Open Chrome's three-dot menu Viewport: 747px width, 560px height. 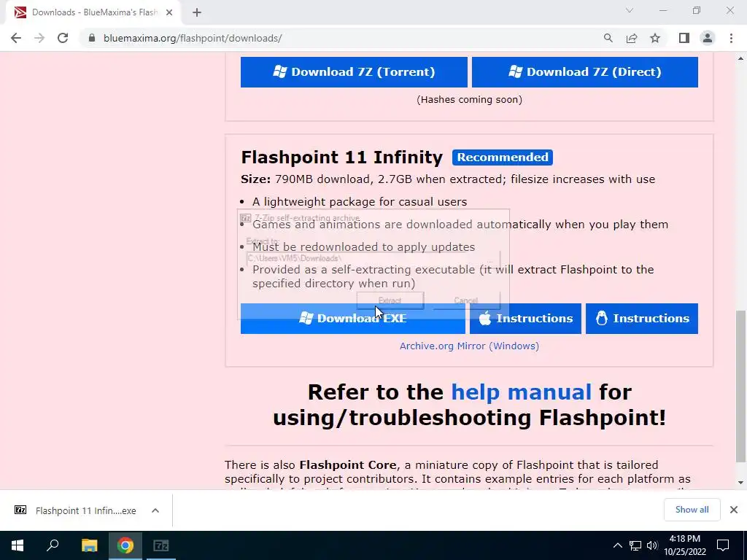[731, 38]
